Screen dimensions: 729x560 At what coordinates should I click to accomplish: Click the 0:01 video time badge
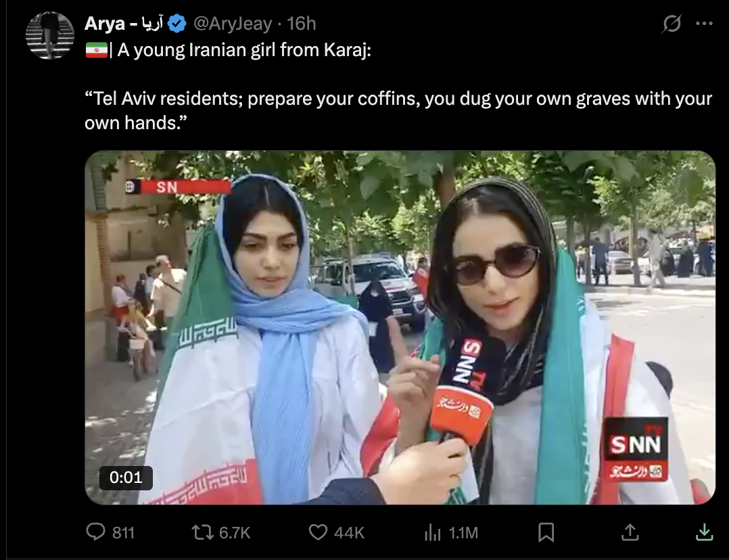pyautogui.click(x=126, y=477)
